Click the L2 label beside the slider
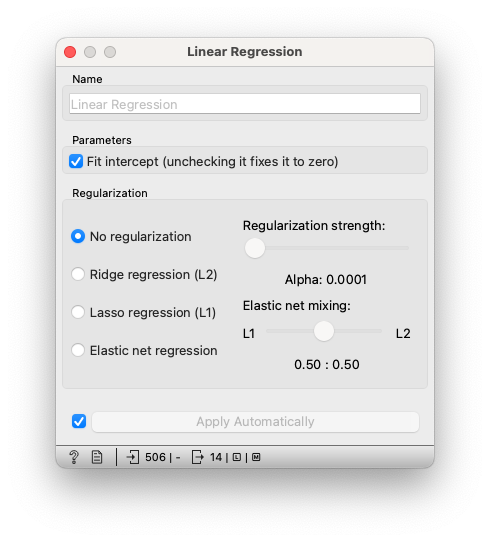 403,334
